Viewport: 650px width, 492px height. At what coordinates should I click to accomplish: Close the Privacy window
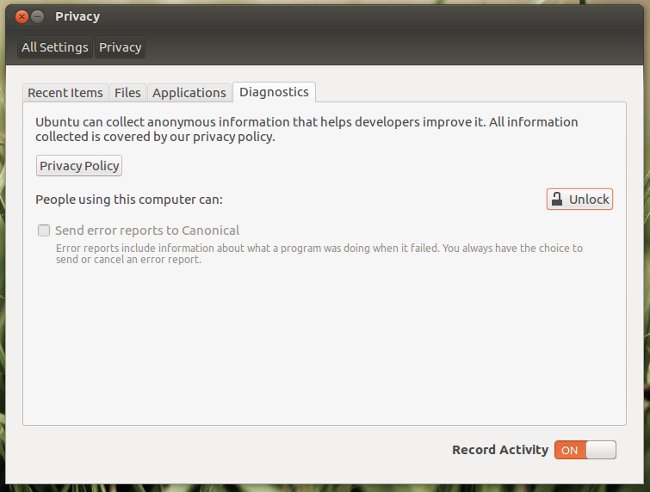[x=22, y=17]
